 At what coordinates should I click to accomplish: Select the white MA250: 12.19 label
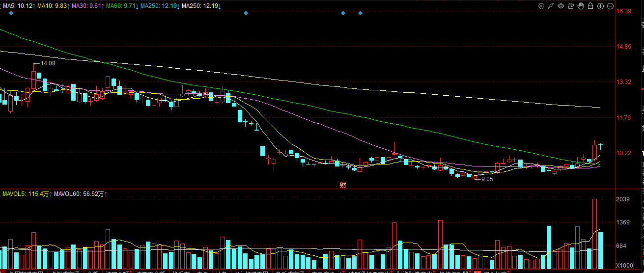[x=201, y=6]
